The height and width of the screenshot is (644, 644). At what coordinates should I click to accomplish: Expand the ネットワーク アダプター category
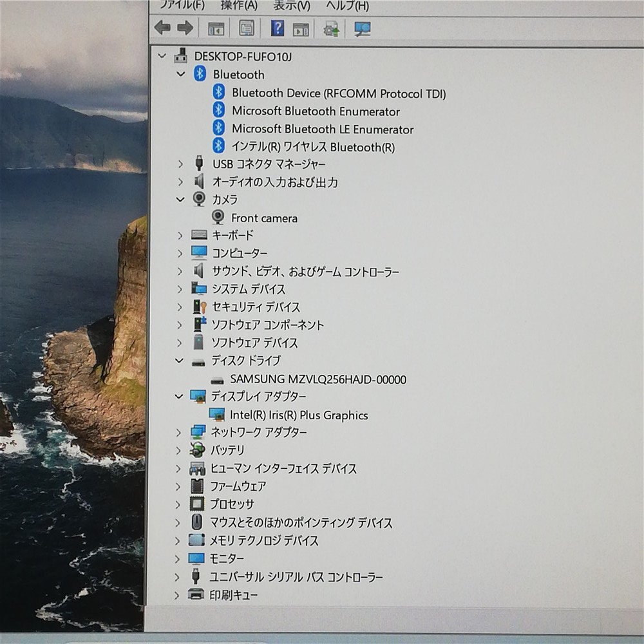coord(180,432)
